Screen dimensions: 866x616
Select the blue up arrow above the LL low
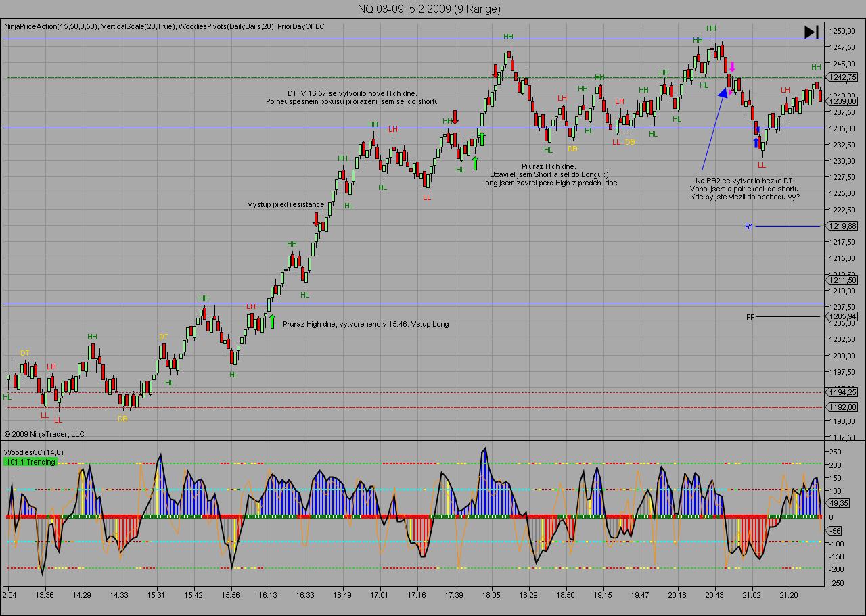click(x=756, y=142)
